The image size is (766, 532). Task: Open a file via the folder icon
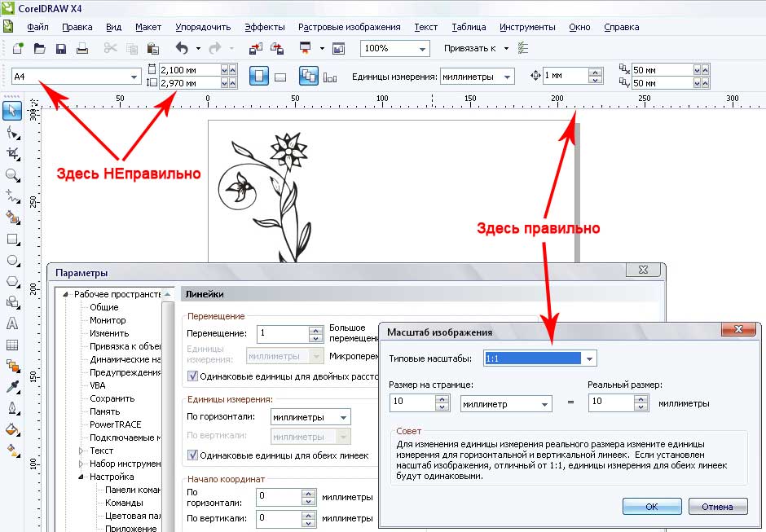[40, 48]
